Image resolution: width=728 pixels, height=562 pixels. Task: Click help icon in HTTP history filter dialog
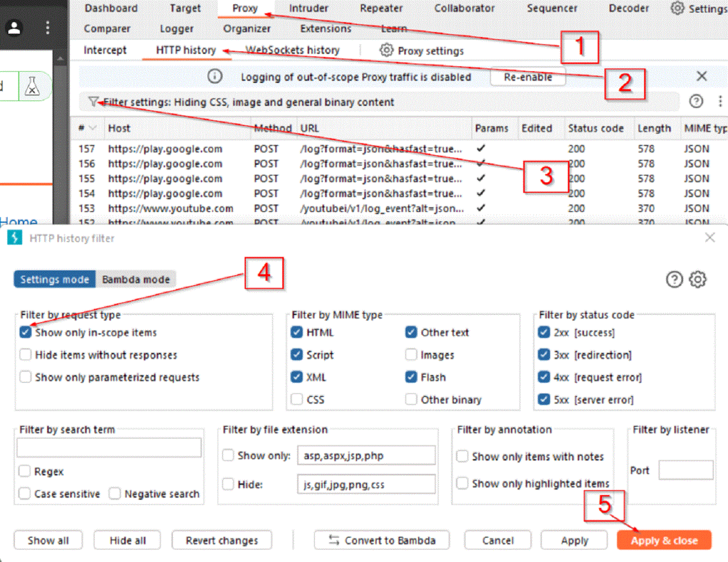pos(674,280)
